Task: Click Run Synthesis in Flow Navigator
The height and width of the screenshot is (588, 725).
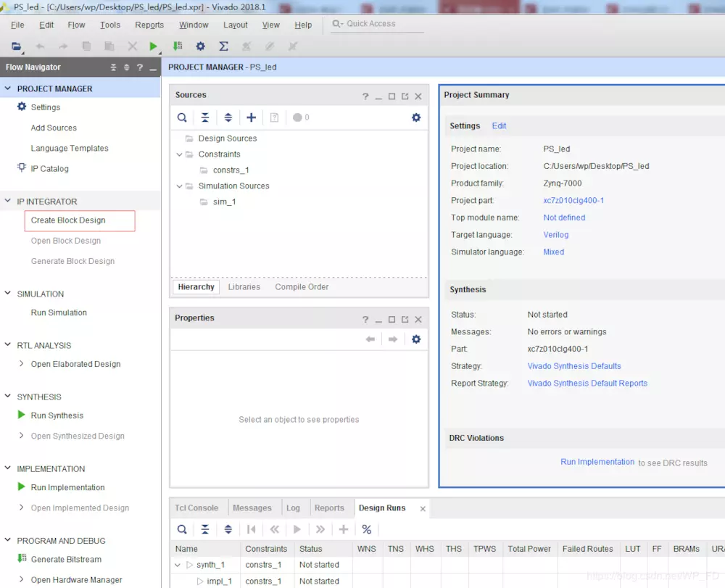Action: click(57, 415)
